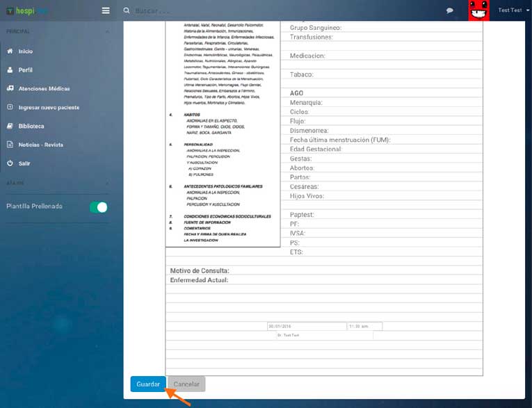Image resolution: width=532 pixels, height=408 pixels.
Task: Click the user avatar thumbnail
Action: click(478, 10)
